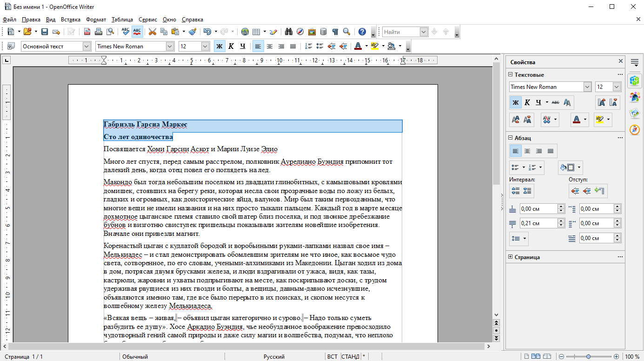This screenshot has height=361, width=644.
Task: Open the Gallery from the standard toolbar
Action: (312, 32)
